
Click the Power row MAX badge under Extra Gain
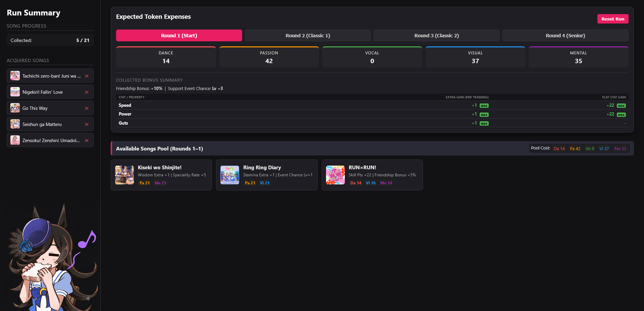coord(484,115)
